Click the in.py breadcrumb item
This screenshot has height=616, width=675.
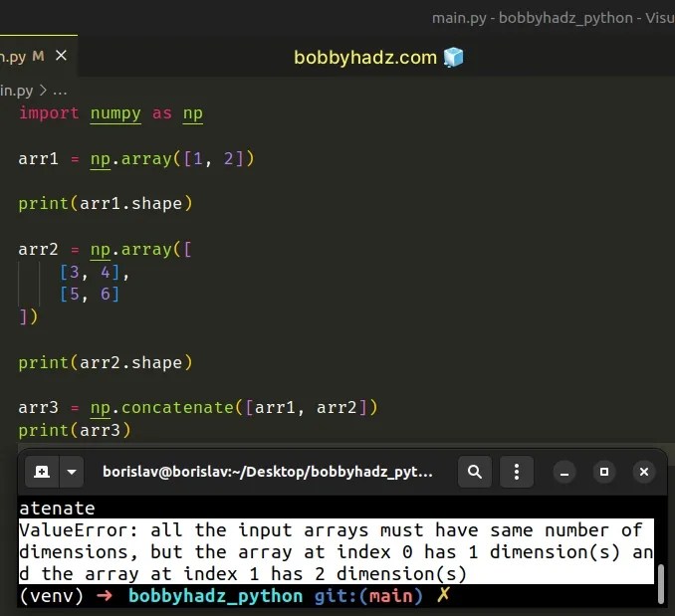[16, 91]
